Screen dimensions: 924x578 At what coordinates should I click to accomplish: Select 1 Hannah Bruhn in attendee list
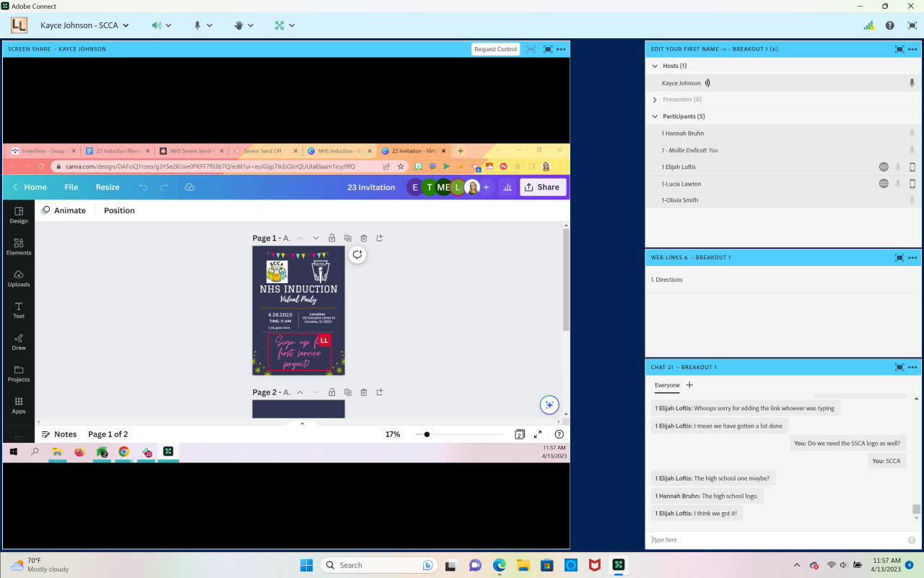783,134
